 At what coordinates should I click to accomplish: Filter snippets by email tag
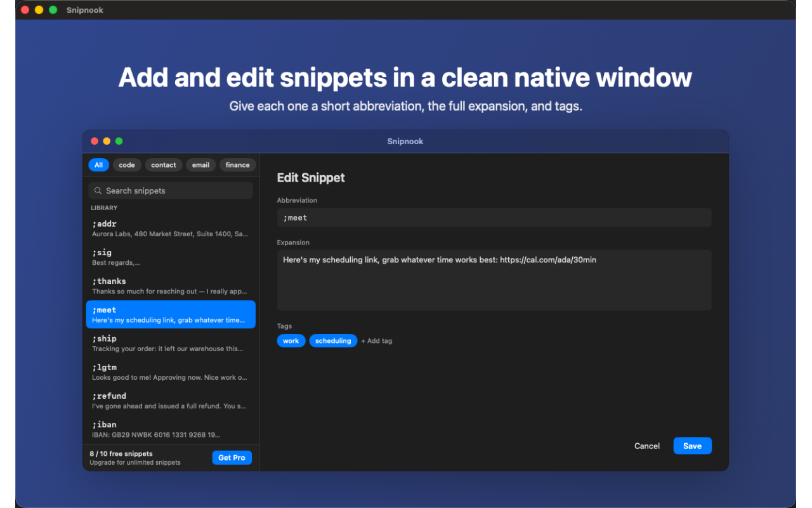[x=201, y=165]
